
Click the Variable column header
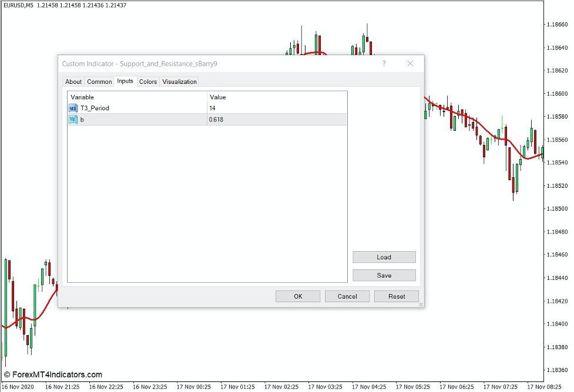coord(82,97)
